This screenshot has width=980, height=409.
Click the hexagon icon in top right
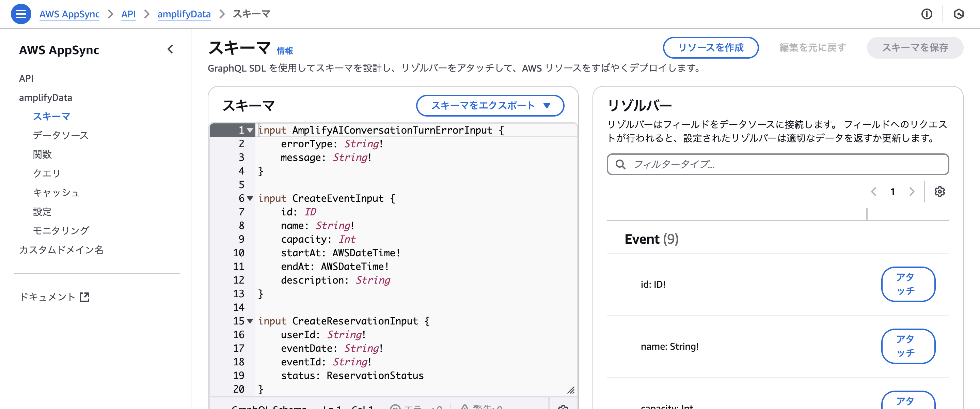pos(959,14)
